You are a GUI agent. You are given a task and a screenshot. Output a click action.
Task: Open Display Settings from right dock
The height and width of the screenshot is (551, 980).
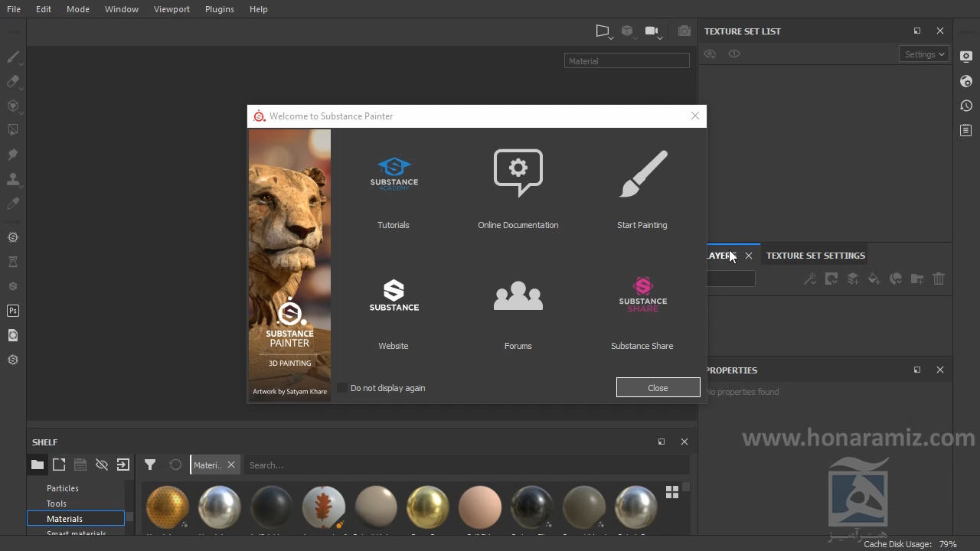click(966, 57)
